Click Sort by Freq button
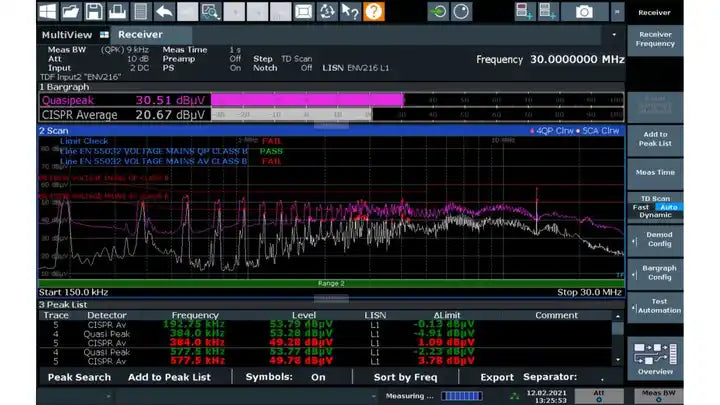720x405 pixels. coord(405,377)
